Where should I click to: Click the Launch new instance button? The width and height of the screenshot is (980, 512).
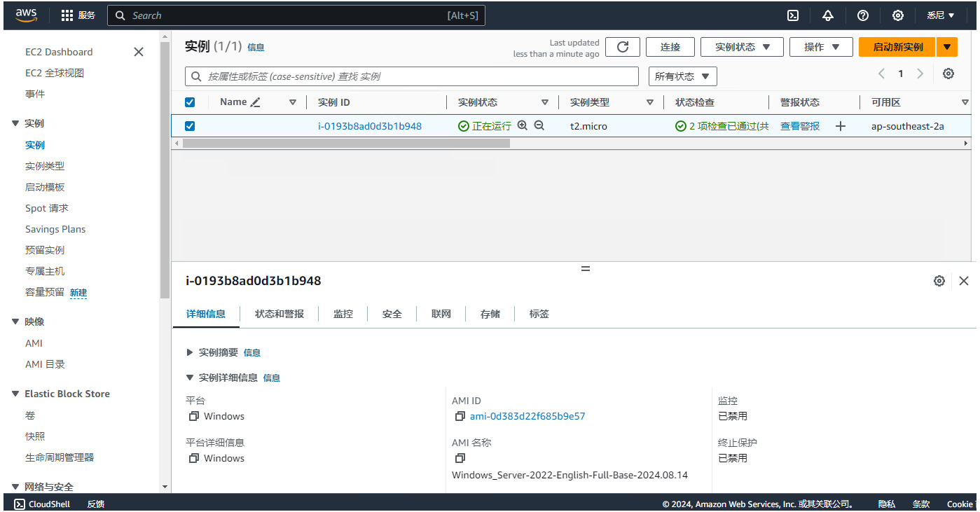click(898, 47)
